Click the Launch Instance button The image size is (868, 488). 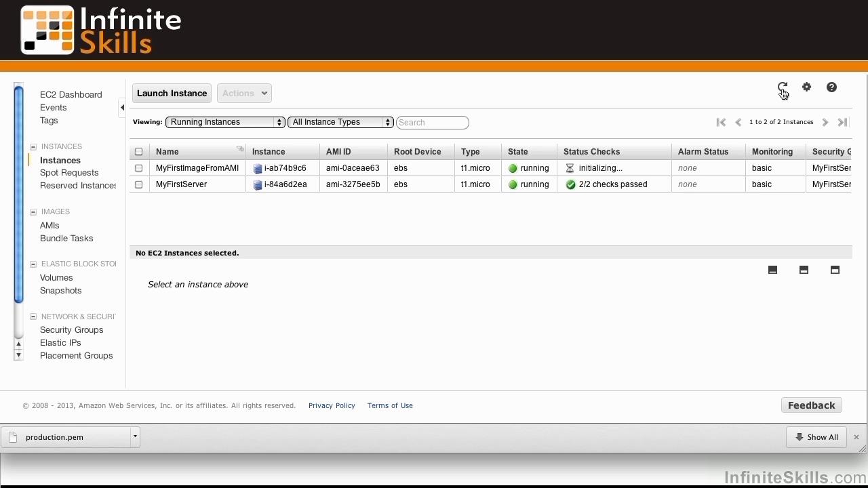pyautogui.click(x=172, y=94)
